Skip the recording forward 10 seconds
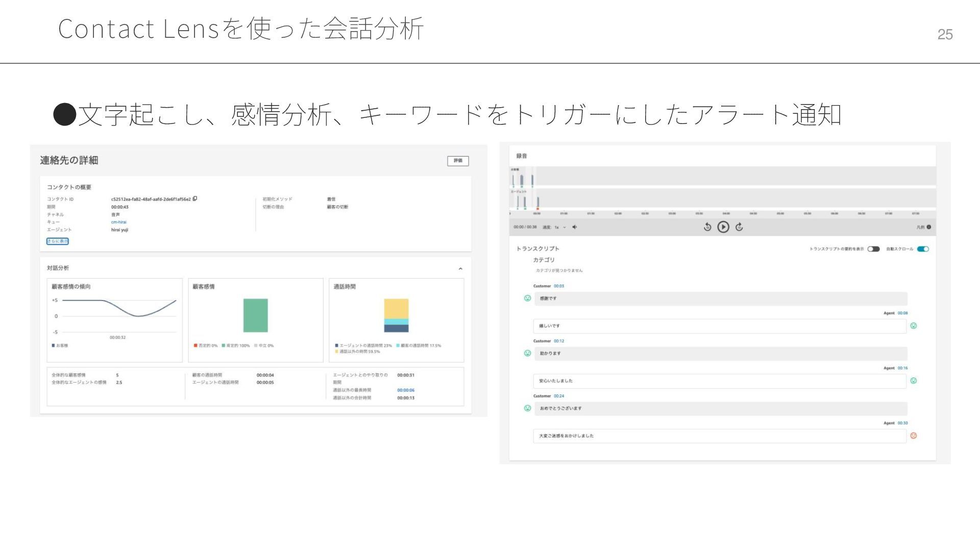The width and height of the screenshot is (980, 551). (739, 227)
